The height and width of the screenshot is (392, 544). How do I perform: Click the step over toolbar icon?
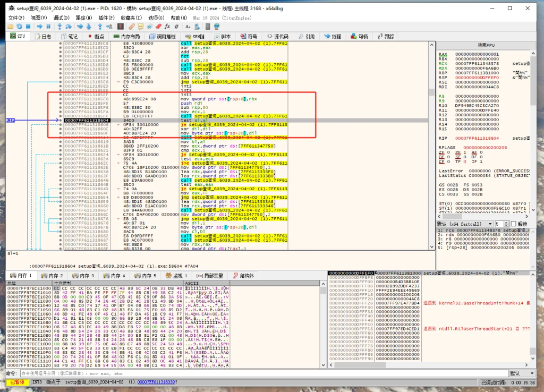[69, 26]
